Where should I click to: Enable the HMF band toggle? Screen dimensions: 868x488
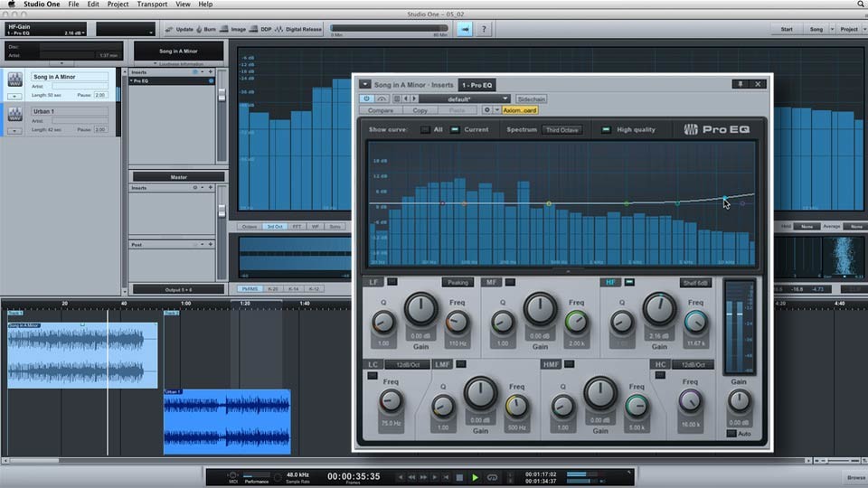pyautogui.click(x=569, y=363)
